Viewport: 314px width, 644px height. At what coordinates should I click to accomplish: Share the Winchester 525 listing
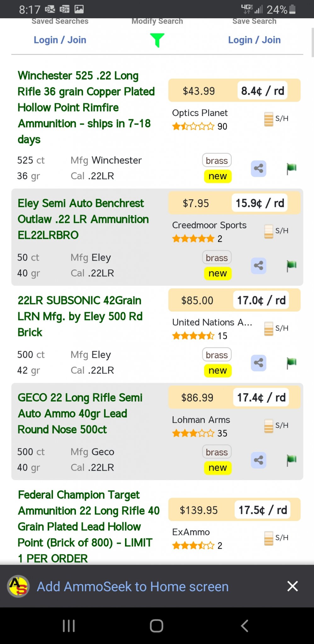click(x=259, y=169)
